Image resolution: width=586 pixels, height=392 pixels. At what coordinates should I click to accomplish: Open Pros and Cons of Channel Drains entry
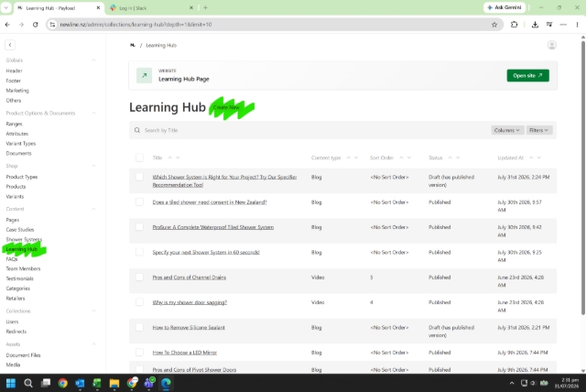(190, 278)
